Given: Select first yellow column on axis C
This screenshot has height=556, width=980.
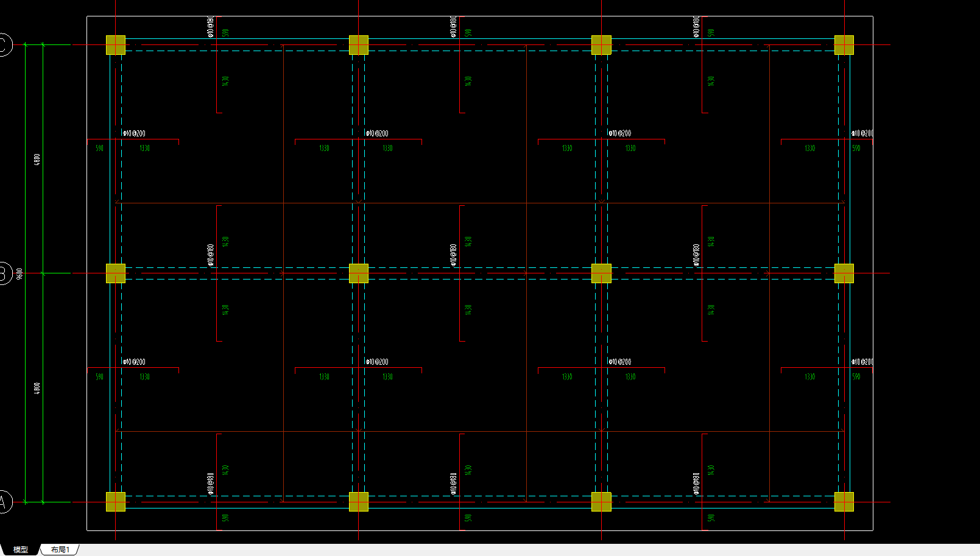Looking at the screenshot, I should pos(116,45).
